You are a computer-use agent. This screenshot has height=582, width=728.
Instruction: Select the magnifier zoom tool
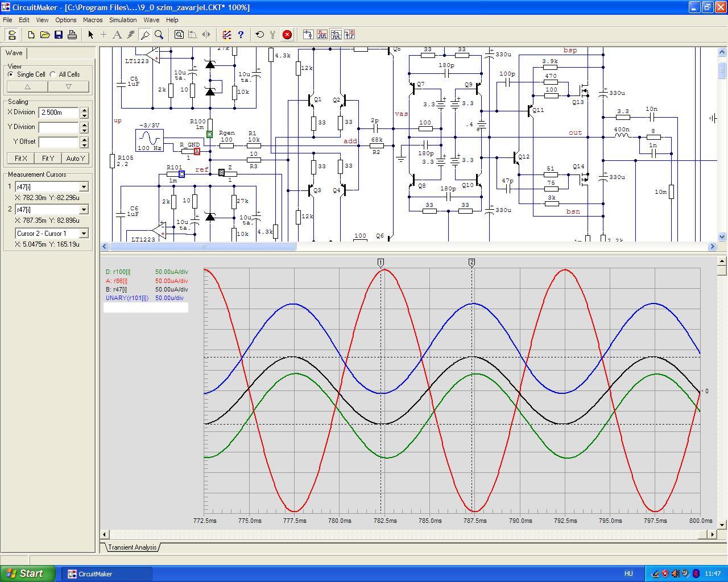(159, 35)
